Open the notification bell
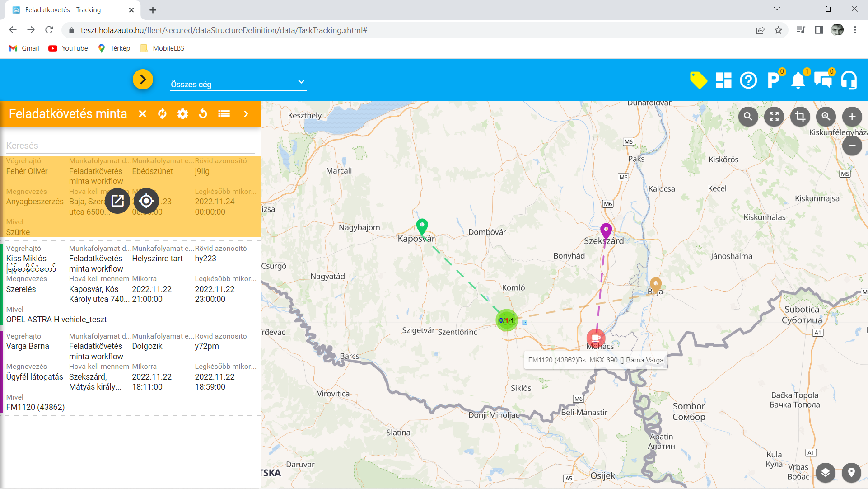 pyautogui.click(x=798, y=80)
